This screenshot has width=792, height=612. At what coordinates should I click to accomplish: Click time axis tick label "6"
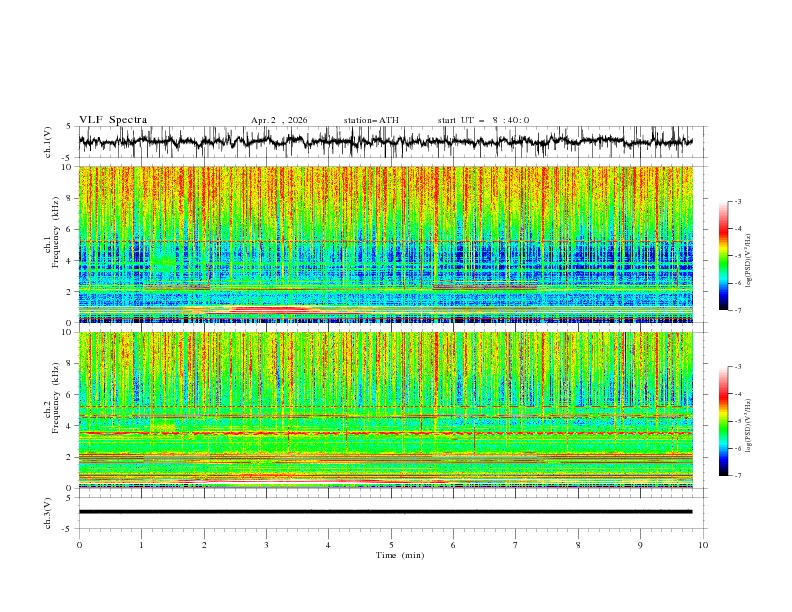click(x=454, y=545)
